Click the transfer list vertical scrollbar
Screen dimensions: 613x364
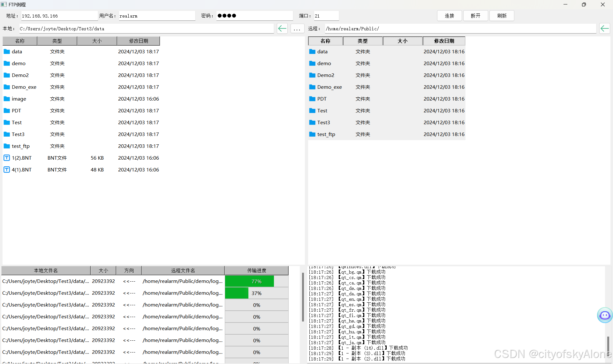point(303,297)
